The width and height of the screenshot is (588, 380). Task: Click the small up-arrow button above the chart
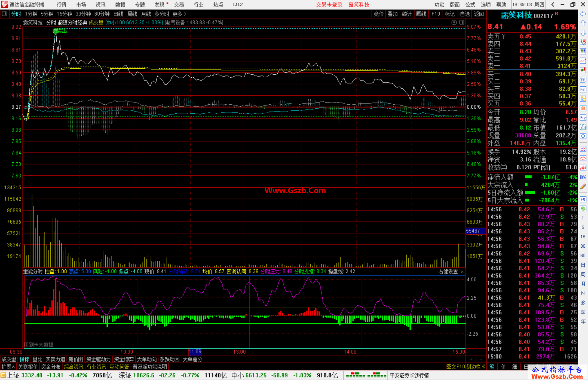[x=454, y=22]
